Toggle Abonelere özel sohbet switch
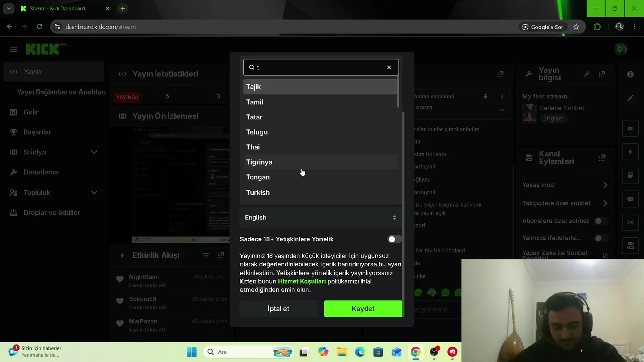This screenshot has width=644, height=362. [601, 221]
